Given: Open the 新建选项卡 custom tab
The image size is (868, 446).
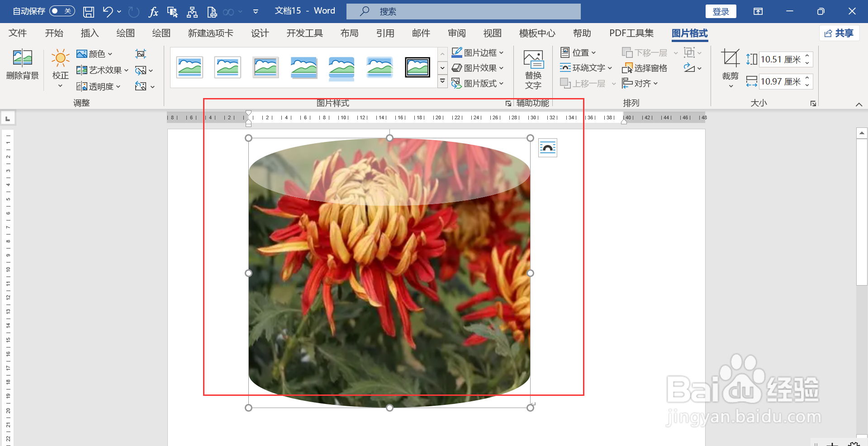Looking at the screenshot, I should 210,33.
